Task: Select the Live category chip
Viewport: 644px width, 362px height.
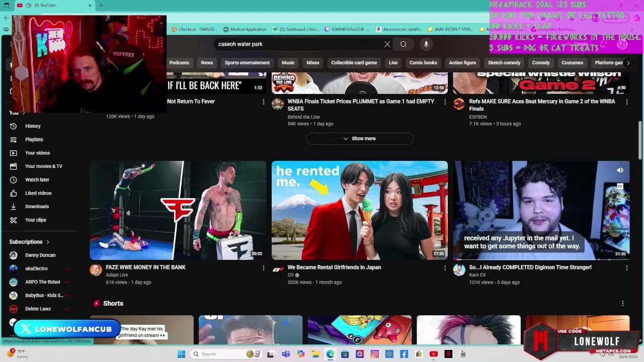Action: tap(393, 63)
